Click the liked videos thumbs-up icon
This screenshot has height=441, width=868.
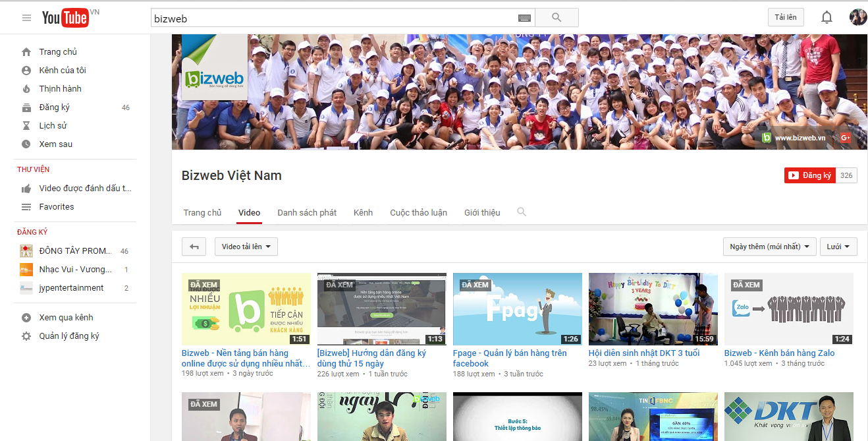pos(26,189)
